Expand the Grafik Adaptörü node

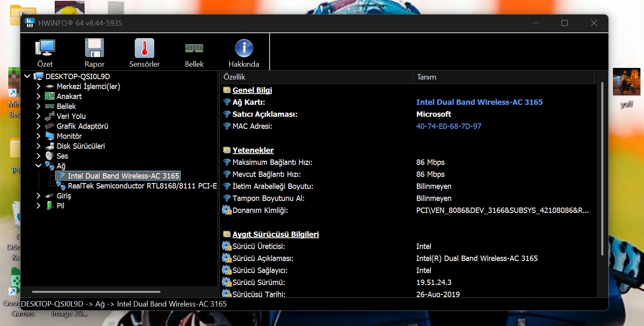coord(39,126)
